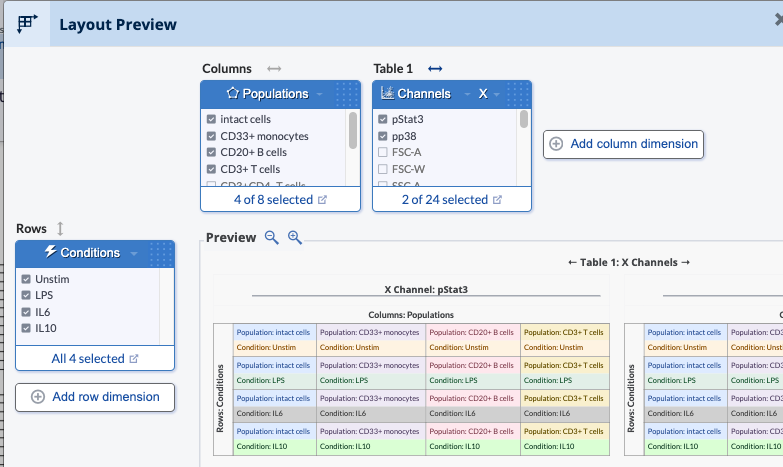Click Add row dimension button
Image resolution: width=783 pixels, height=467 pixels.
95,397
